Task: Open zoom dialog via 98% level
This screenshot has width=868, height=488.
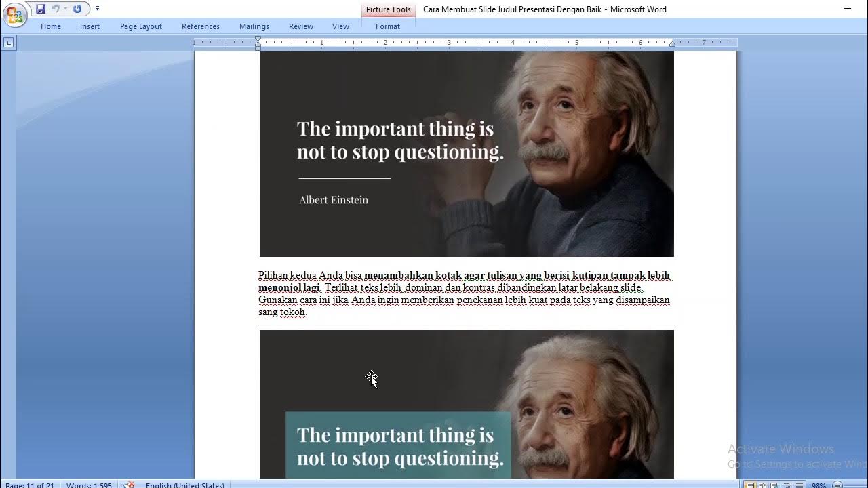Action: 818,485
